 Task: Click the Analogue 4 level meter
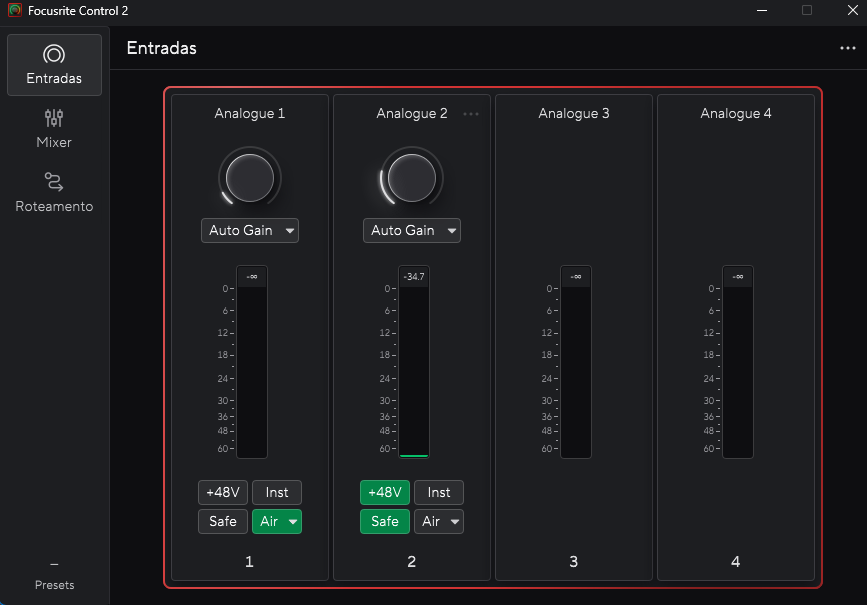tap(738, 362)
